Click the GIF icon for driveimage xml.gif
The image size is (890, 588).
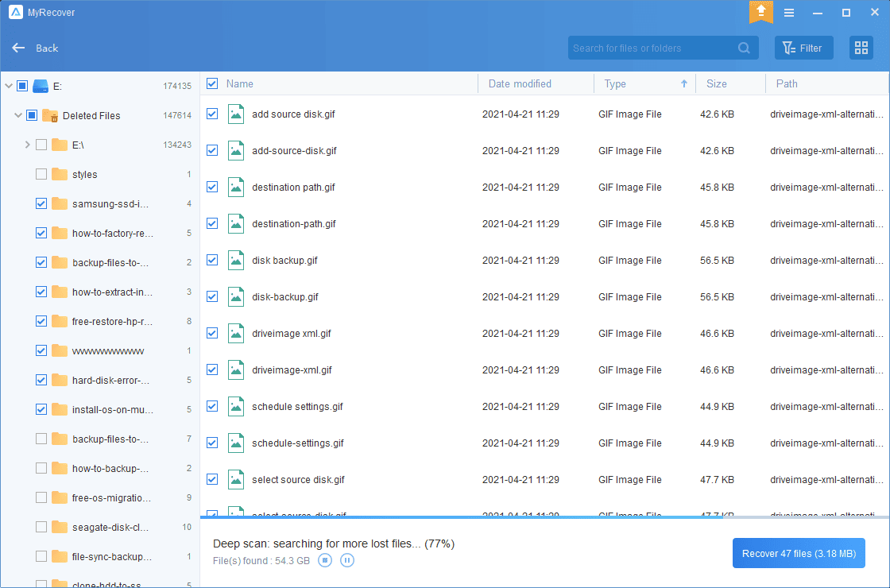tap(235, 333)
